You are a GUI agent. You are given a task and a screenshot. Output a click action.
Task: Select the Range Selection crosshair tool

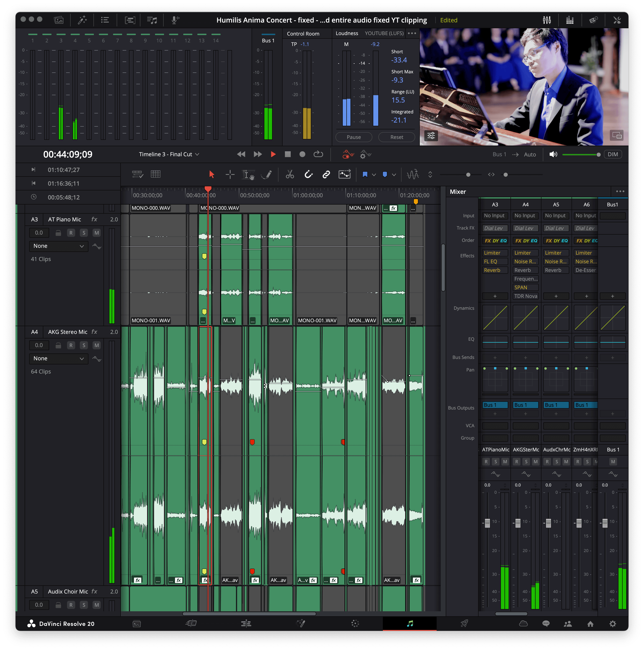[x=230, y=174]
